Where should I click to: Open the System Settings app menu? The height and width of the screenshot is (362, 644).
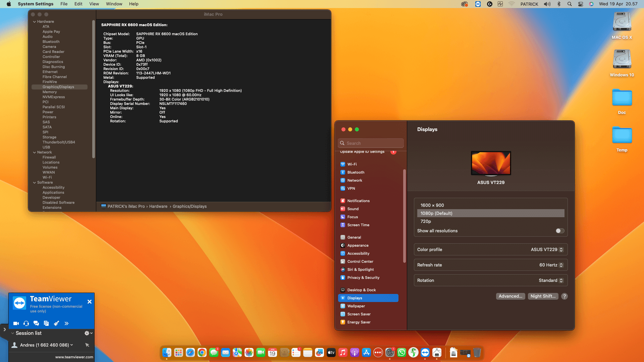click(36, 4)
